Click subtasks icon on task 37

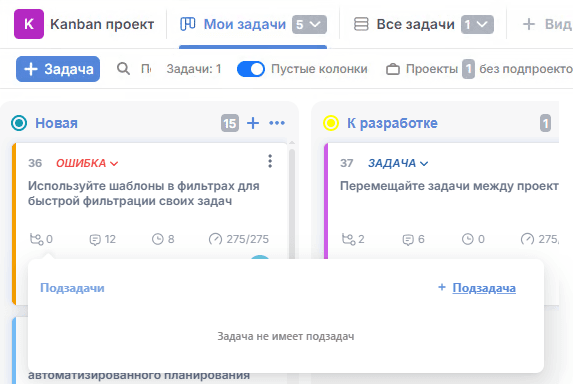tap(348, 239)
